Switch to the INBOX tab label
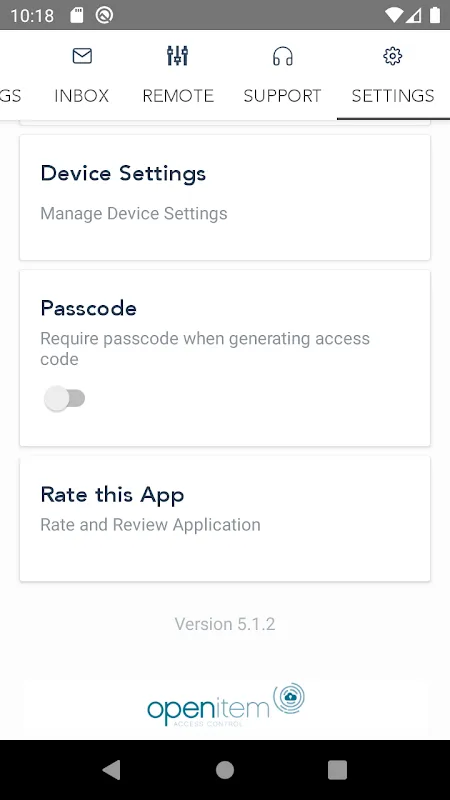450x800 pixels. tap(82, 96)
